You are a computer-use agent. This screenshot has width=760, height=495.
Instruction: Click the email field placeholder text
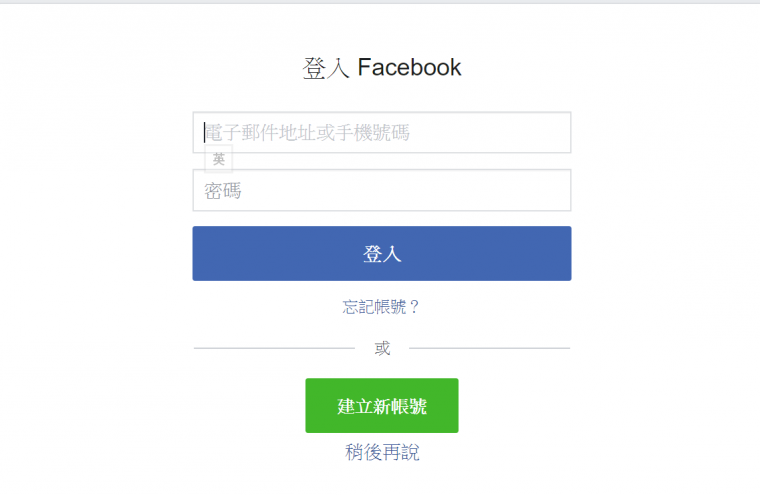(307, 132)
